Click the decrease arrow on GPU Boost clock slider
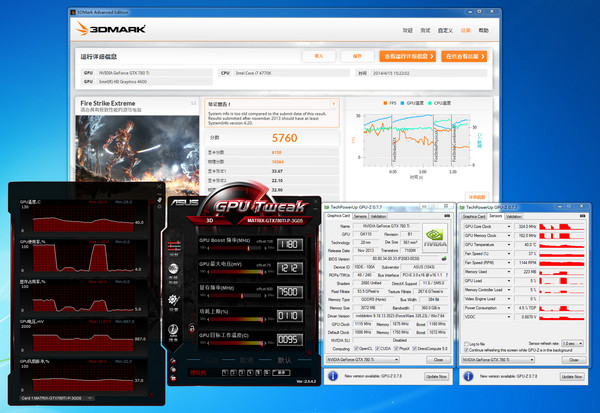This screenshot has width=600, height=413. 208,248
